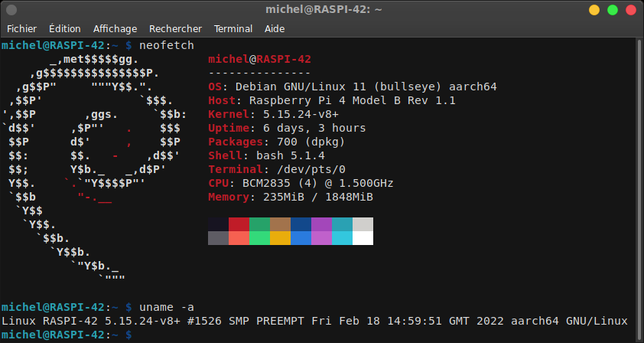Open the Fichier menu
Screen dimensions: 644x343
[21, 28]
